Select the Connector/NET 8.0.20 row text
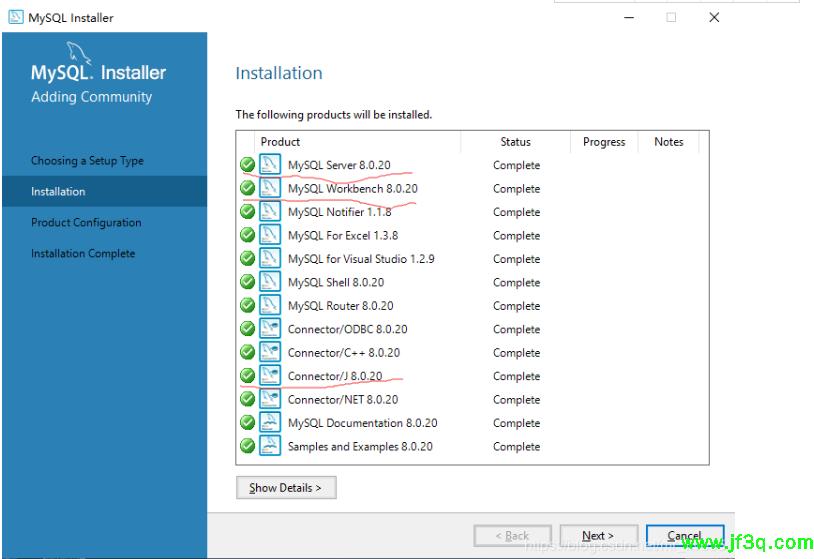Viewport: 814px width, 559px height. coord(342,400)
